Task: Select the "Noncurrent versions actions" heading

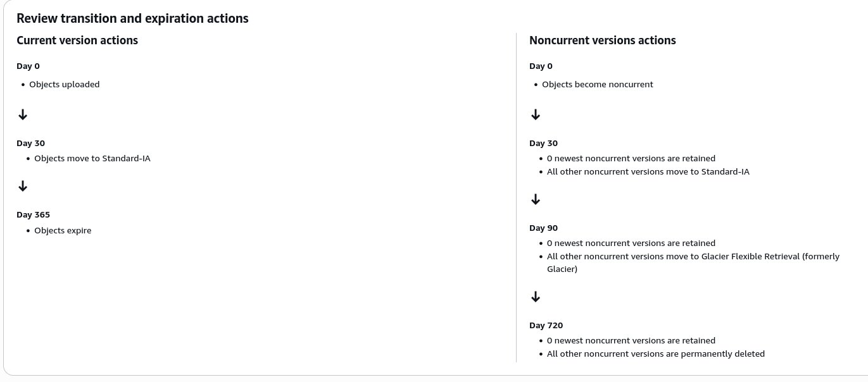Action: (x=602, y=40)
